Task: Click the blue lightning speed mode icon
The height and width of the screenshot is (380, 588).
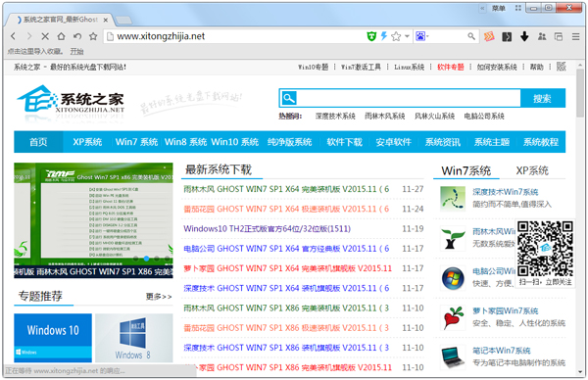Action: click(x=383, y=36)
